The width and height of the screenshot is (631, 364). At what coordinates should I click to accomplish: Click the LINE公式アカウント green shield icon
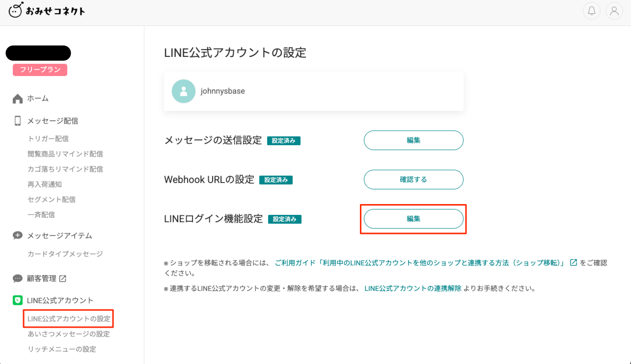point(17,300)
